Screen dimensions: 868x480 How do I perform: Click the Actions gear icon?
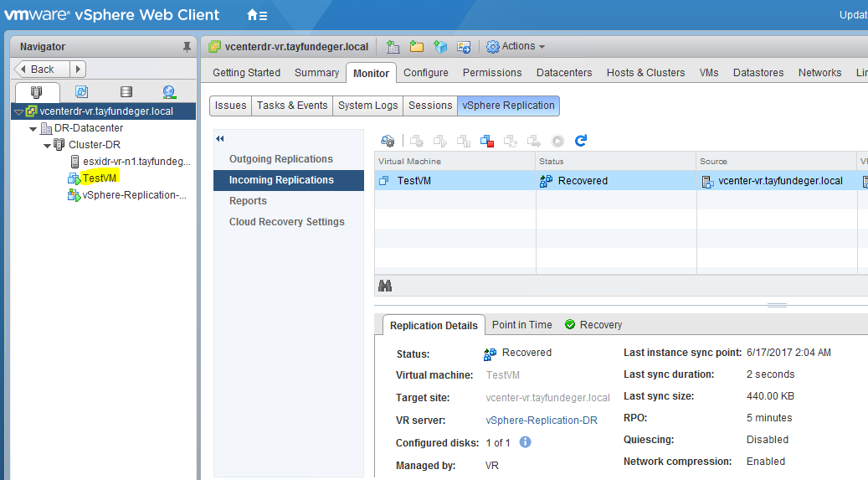coord(493,47)
